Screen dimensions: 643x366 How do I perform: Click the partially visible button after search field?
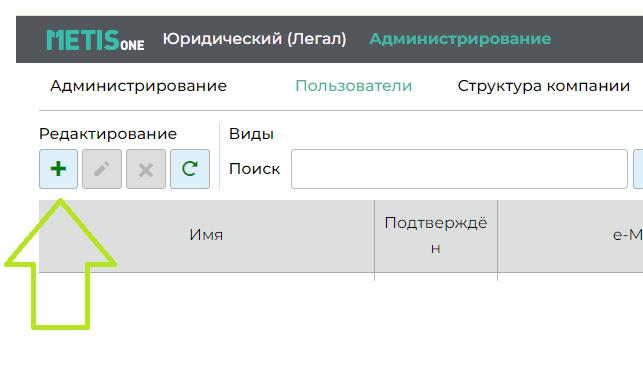(x=638, y=169)
